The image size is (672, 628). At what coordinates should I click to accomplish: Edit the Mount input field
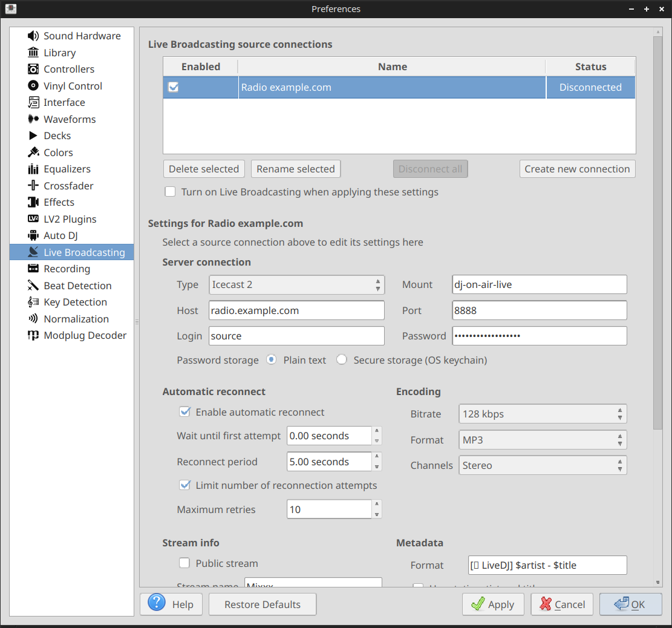[539, 284]
